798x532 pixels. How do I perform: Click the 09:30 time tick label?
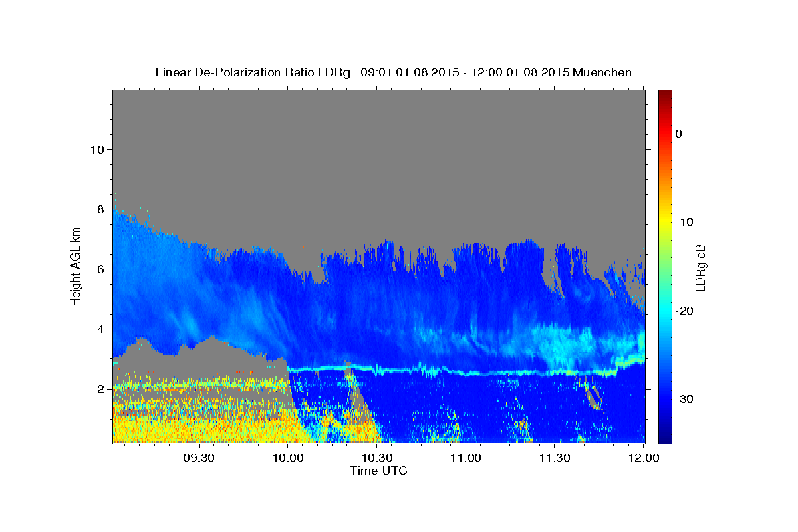tap(199, 458)
